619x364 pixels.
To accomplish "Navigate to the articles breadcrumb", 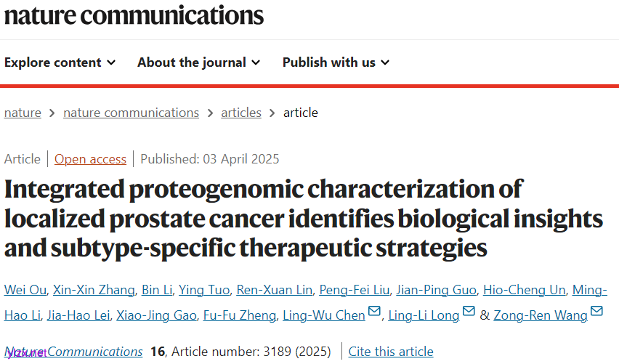I will [240, 113].
